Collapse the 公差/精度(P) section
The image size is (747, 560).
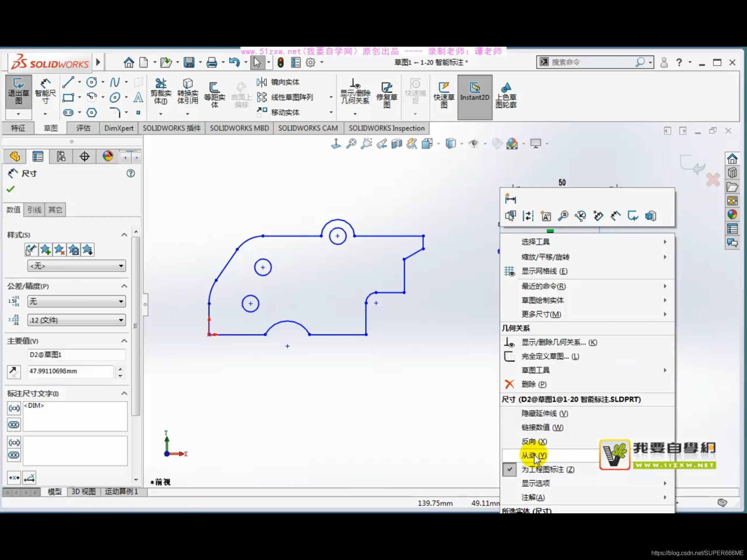pyautogui.click(x=124, y=286)
